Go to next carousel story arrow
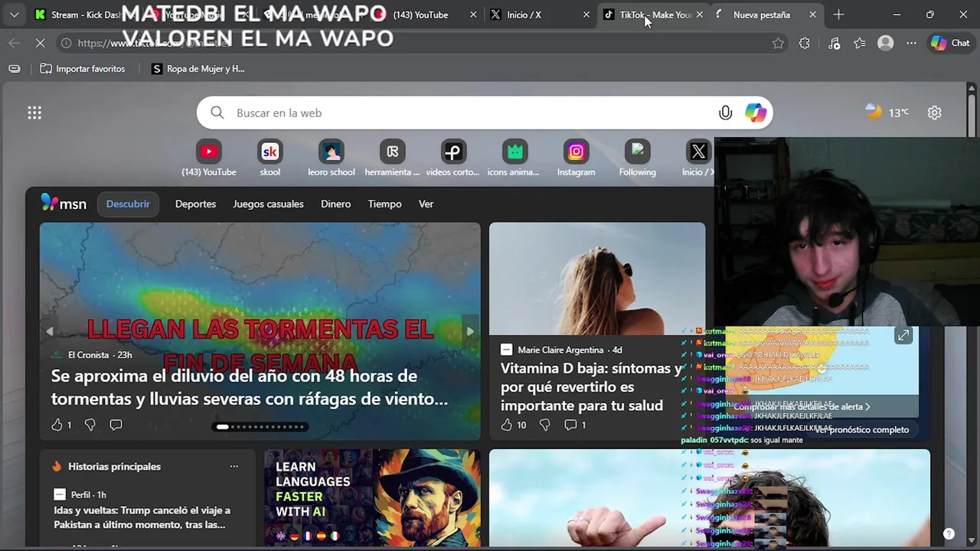This screenshot has width=980, height=551. click(x=470, y=331)
